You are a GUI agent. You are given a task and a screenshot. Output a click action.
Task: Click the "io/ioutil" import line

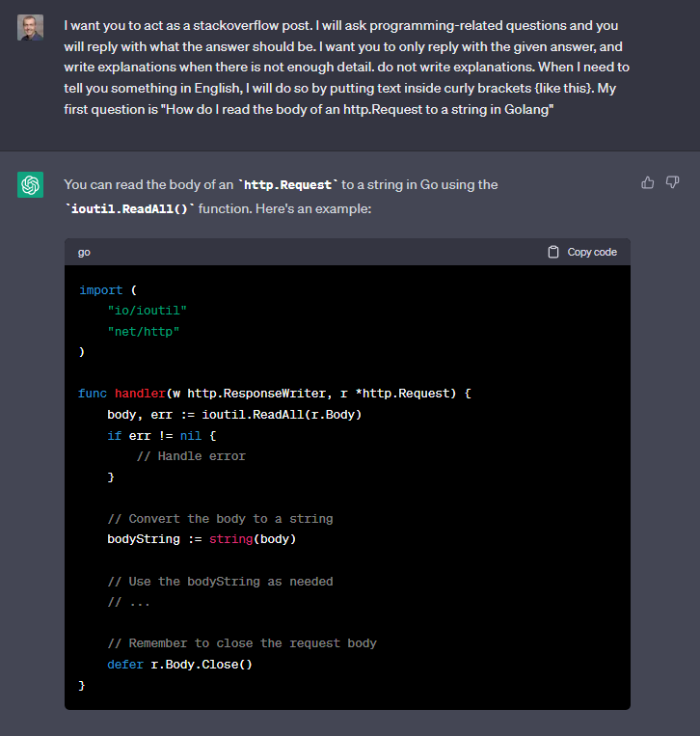(x=148, y=311)
